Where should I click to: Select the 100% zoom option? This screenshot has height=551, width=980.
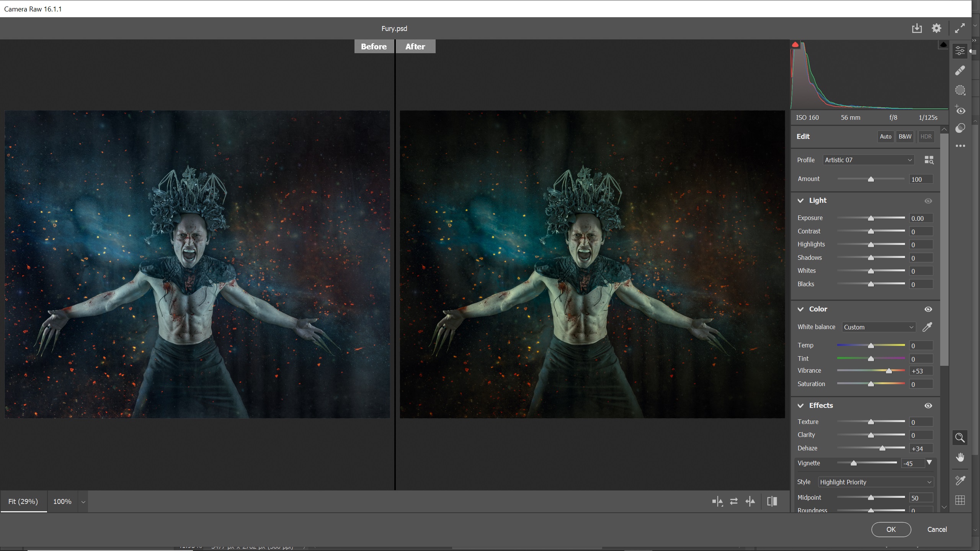(62, 501)
